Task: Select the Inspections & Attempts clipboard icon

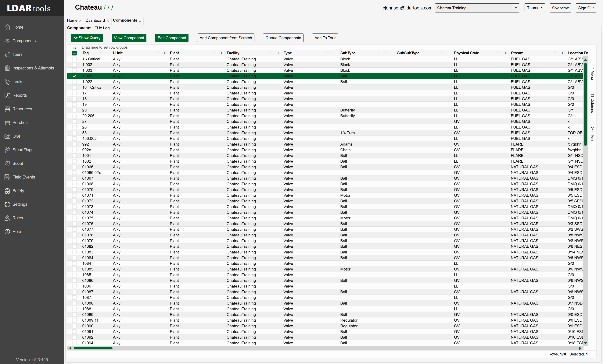Action: point(7,68)
